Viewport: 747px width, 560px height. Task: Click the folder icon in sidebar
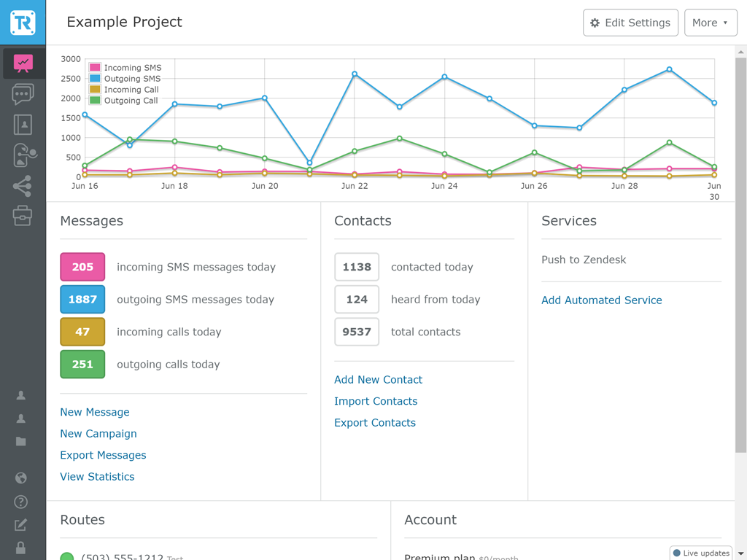pyautogui.click(x=21, y=441)
